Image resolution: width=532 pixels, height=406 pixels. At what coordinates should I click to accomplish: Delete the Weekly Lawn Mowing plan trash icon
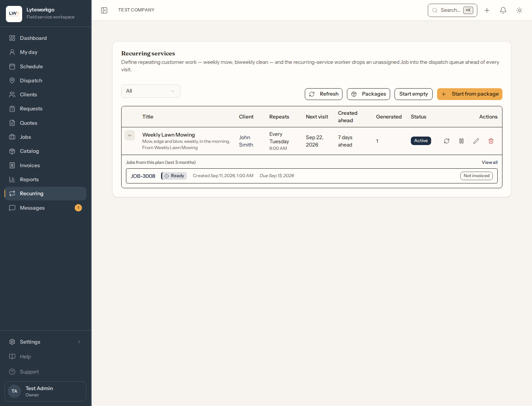point(491,141)
